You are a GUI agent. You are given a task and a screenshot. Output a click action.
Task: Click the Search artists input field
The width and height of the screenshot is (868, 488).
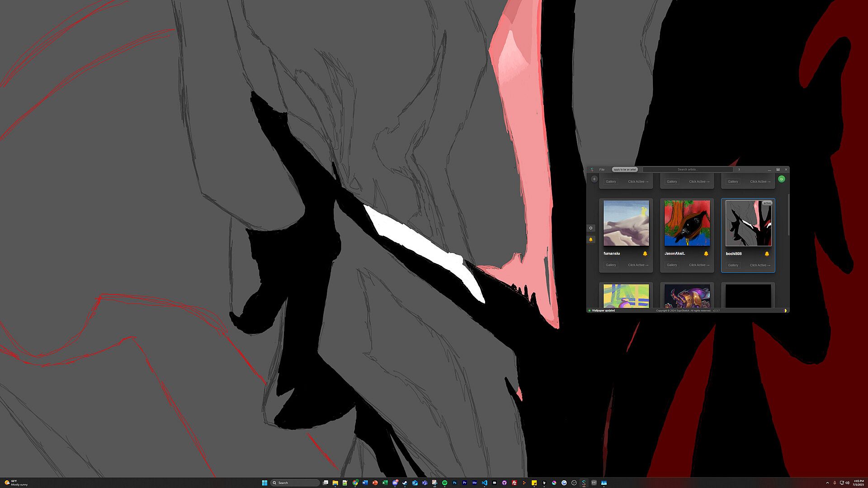tap(687, 170)
